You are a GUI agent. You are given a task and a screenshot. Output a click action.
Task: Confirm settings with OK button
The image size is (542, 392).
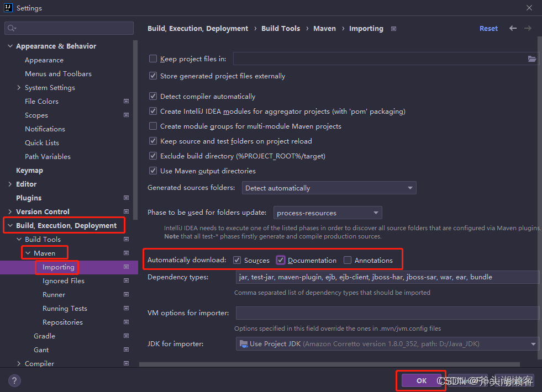pyautogui.click(x=422, y=380)
